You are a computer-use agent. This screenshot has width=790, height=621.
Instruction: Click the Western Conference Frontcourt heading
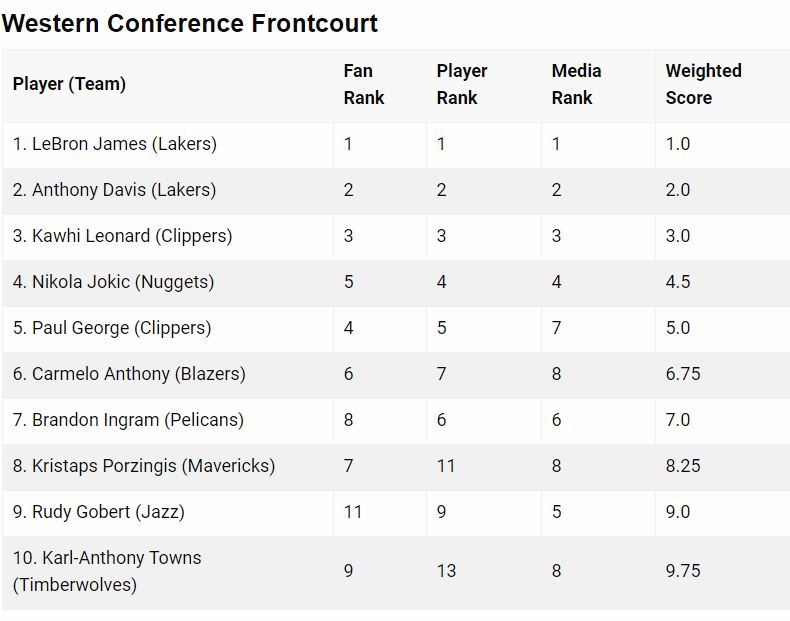(189, 23)
